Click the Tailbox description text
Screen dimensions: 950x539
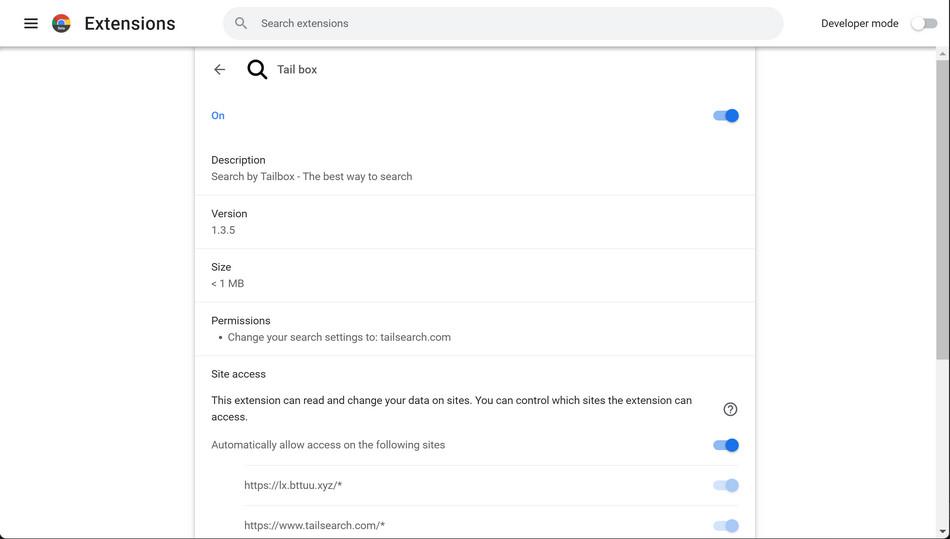pos(311,176)
